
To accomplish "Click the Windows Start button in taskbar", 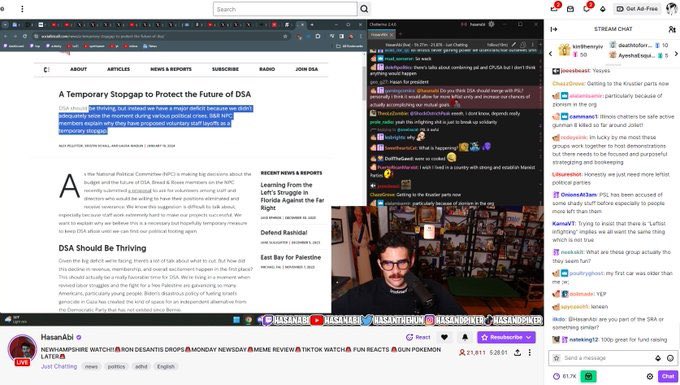I will coord(236,320).
